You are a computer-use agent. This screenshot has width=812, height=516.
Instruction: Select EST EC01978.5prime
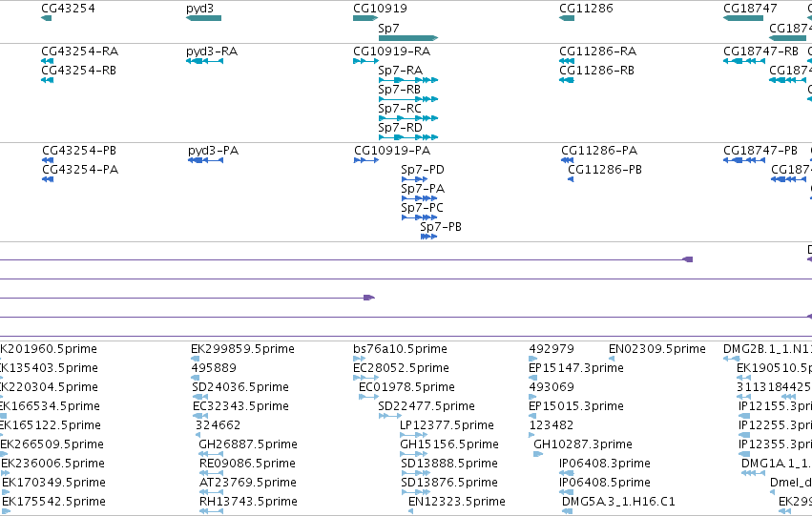(x=368, y=397)
